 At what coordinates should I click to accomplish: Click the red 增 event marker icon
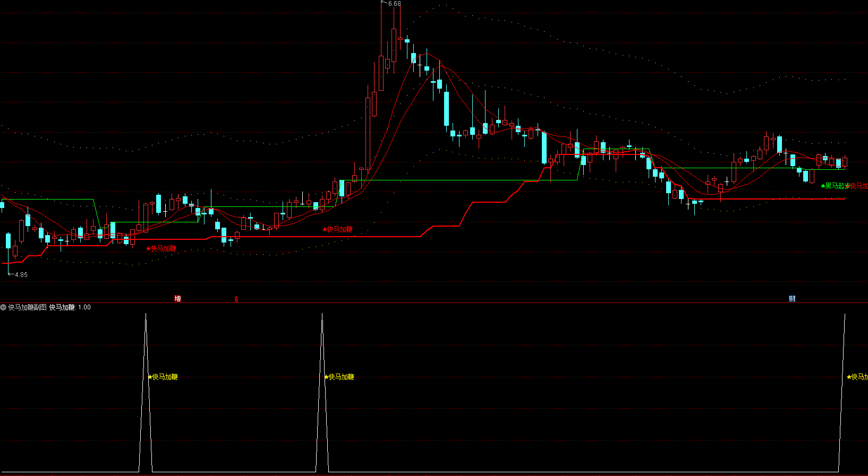(177, 299)
